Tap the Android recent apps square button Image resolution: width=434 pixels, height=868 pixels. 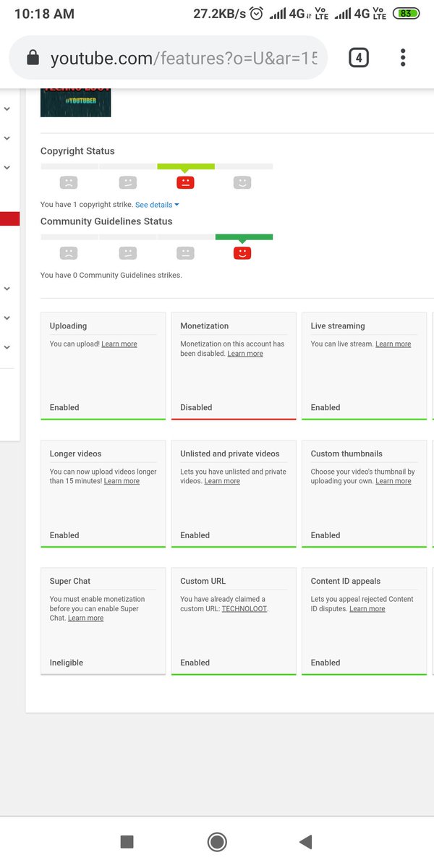point(127,841)
